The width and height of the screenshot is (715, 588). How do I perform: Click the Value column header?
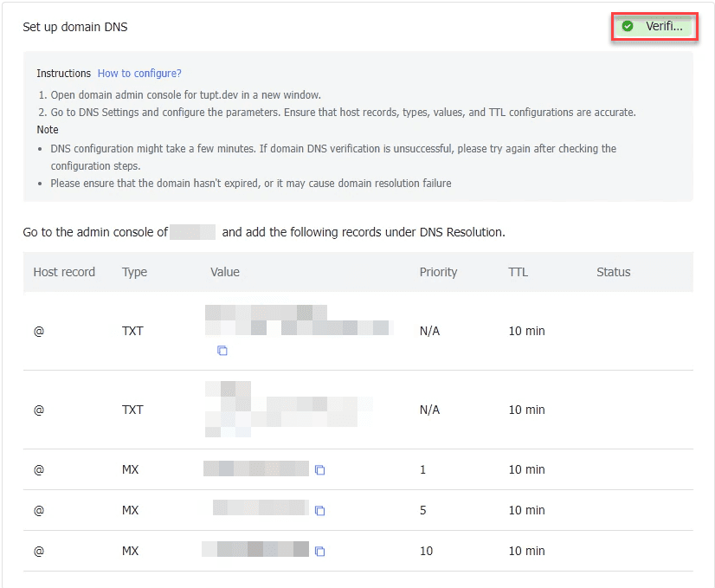pos(225,272)
